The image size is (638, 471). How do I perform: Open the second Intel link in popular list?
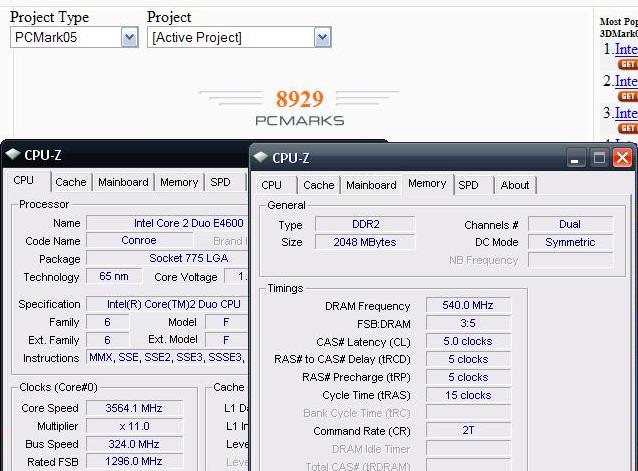pos(626,81)
